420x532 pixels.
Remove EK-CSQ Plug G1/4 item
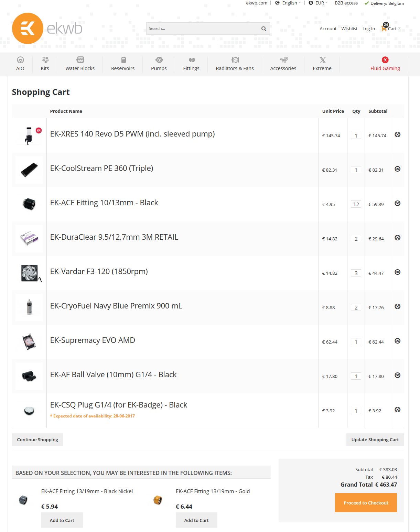(x=397, y=410)
